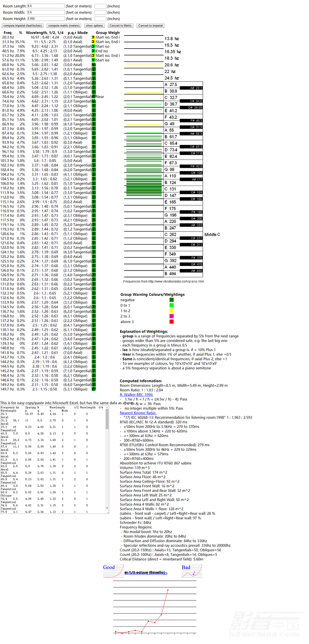Click the compute metric (meters) button

64,25
